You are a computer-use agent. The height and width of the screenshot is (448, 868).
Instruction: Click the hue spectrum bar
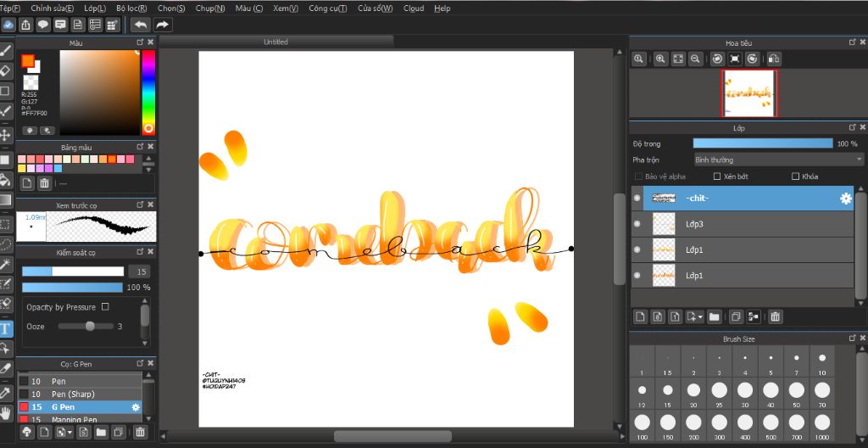148,92
